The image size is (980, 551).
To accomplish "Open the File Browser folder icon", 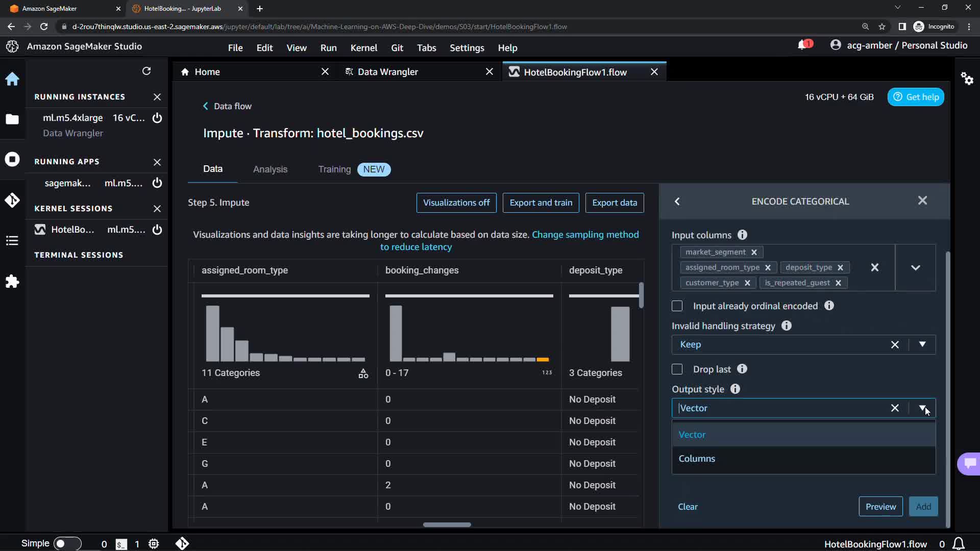I will [x=12, y=119].
